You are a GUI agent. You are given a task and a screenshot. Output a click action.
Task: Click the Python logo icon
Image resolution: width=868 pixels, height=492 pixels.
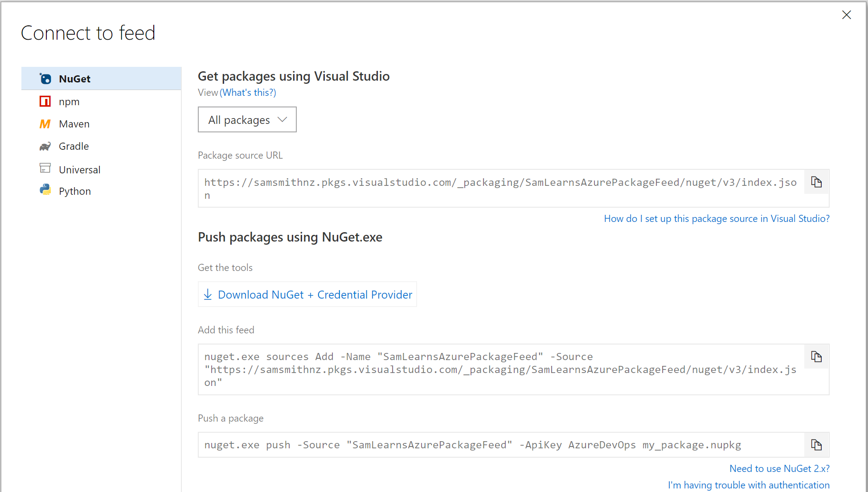click(45, 190)
